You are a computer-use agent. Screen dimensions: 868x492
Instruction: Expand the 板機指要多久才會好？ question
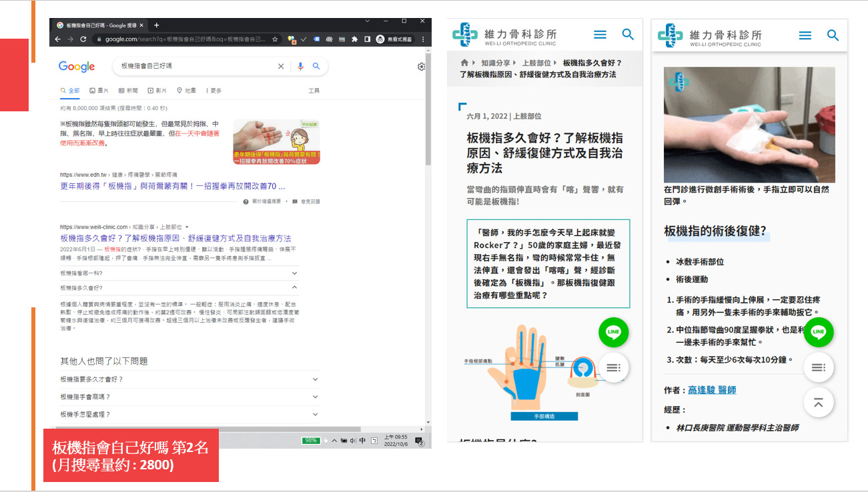coord(189,379)
